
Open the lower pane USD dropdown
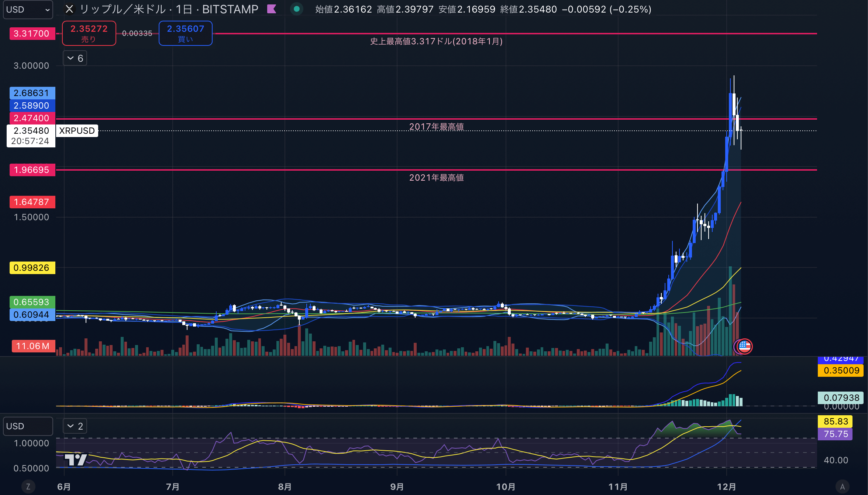[28, 426]
